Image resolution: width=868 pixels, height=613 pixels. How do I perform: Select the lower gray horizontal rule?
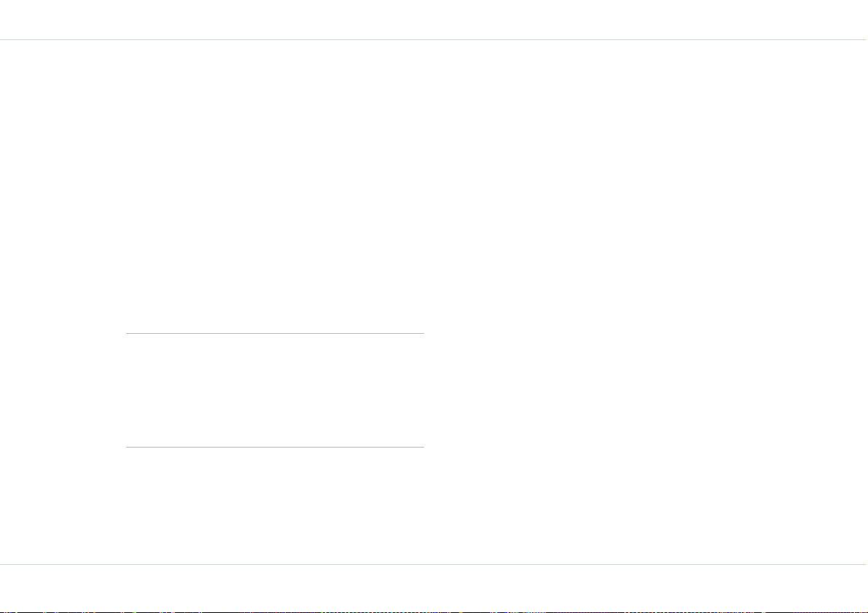click(x=275, y=447)
